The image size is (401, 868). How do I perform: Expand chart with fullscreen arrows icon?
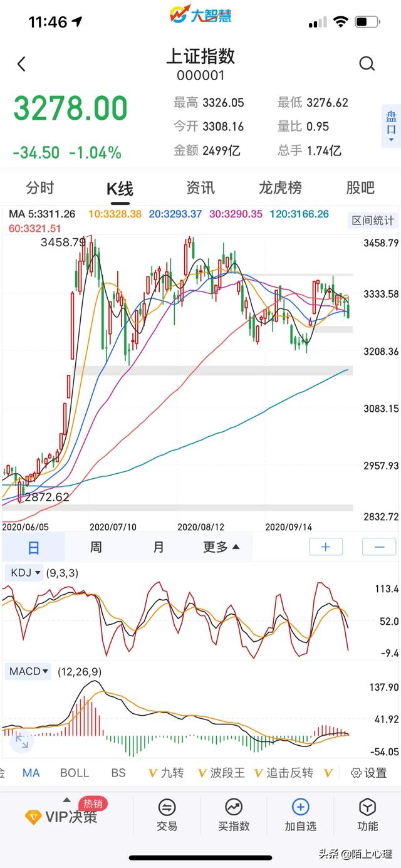[x=21, y=742]
